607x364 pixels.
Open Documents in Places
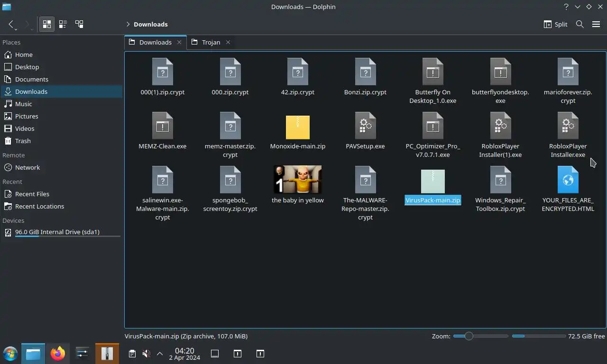(61, 79)
